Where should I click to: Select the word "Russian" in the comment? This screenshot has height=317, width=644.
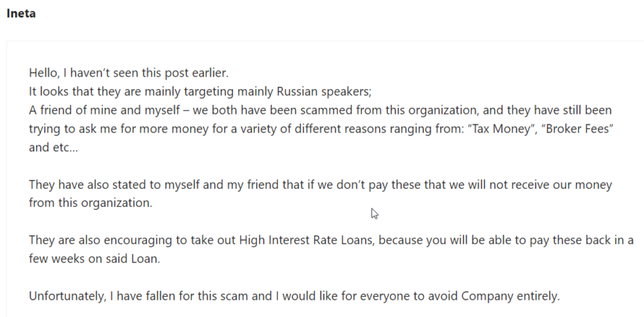coord(297,91)
